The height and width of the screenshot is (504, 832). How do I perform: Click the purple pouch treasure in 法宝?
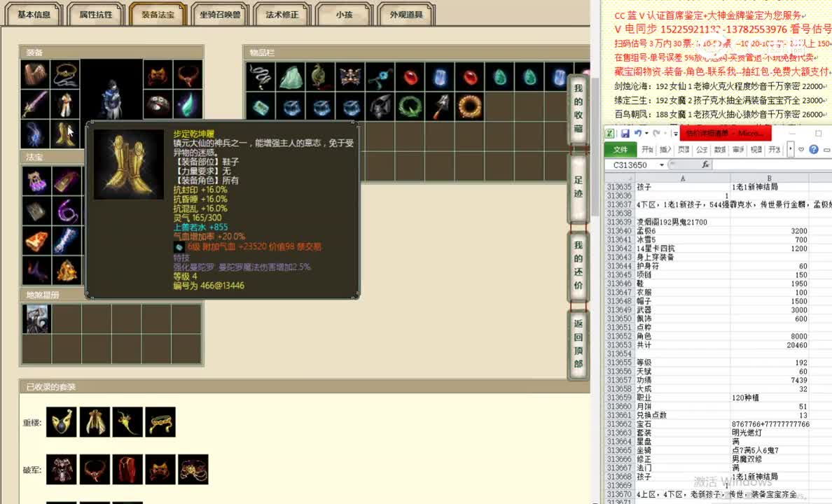click(36, 181)
